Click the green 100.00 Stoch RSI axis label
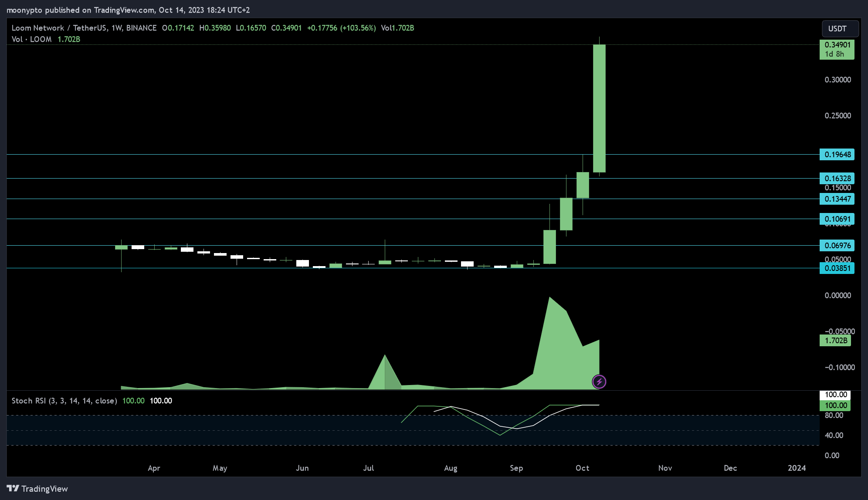 [x=835, y=405]
